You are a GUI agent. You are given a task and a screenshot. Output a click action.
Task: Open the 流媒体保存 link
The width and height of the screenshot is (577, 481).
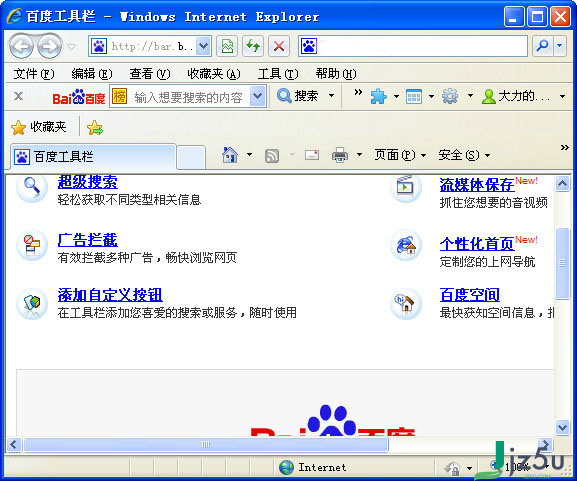477,185
